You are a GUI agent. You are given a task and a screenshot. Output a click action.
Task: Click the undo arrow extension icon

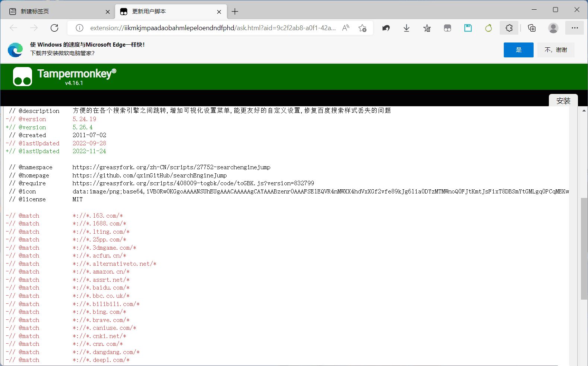pos(386,28)
